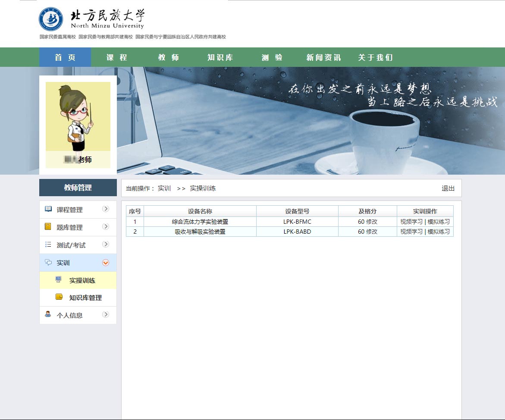The height and width of the screenshot is (420, 505).
Task: Click the list icon beside 测试/考试
Action: 48,244
